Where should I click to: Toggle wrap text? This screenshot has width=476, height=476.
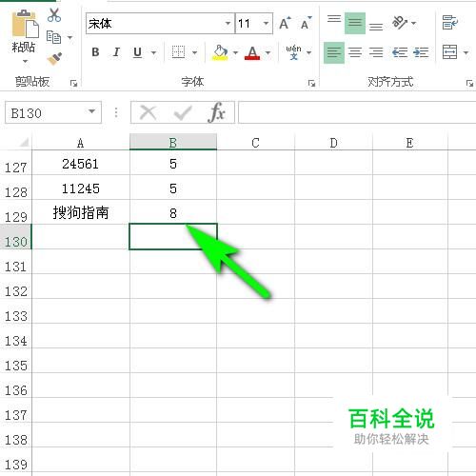450,22
